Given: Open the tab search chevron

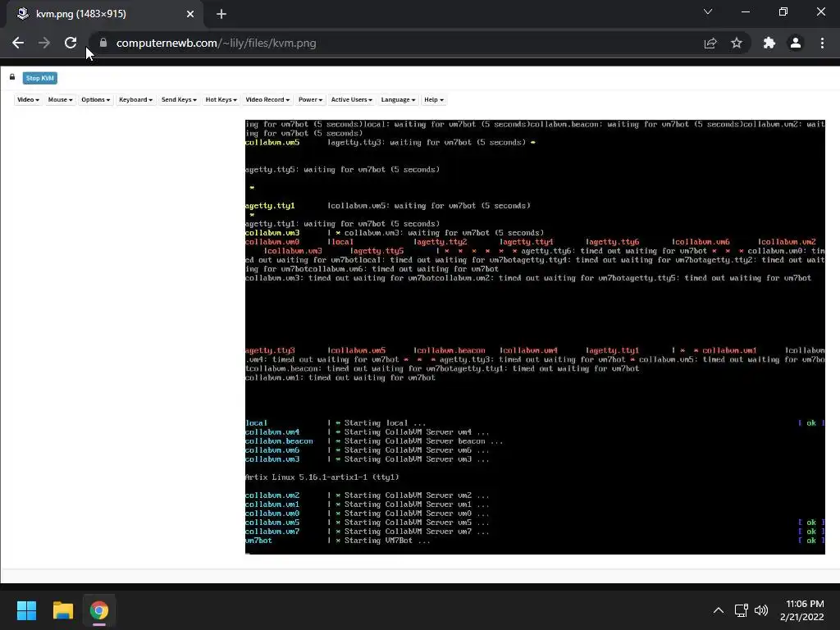Looking at the screenshot, I should 708,11.
